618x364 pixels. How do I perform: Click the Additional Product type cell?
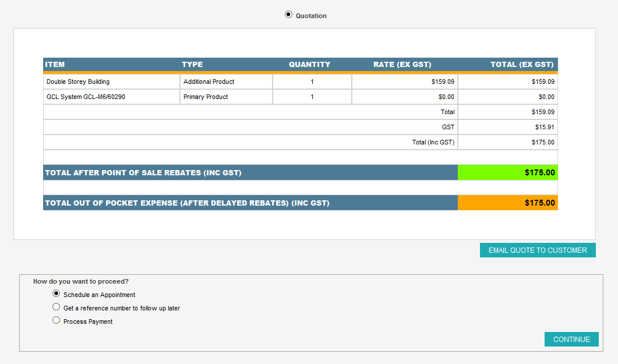click(x=226, y=82)
